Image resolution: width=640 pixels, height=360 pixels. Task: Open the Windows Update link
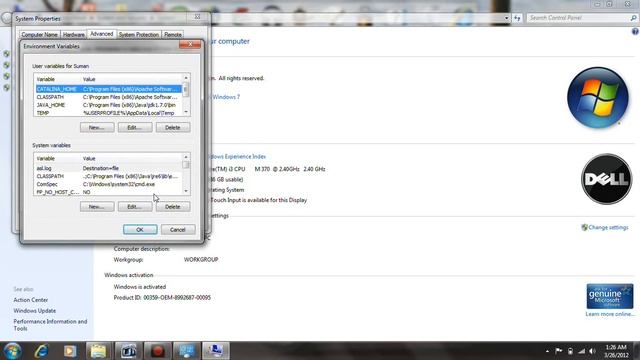click(35, 311)
